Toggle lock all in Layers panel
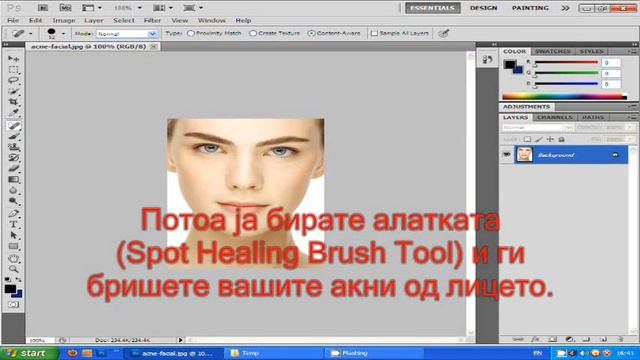Image resolution: width=640 pixels, height=360 pixels. click(562, 139)
